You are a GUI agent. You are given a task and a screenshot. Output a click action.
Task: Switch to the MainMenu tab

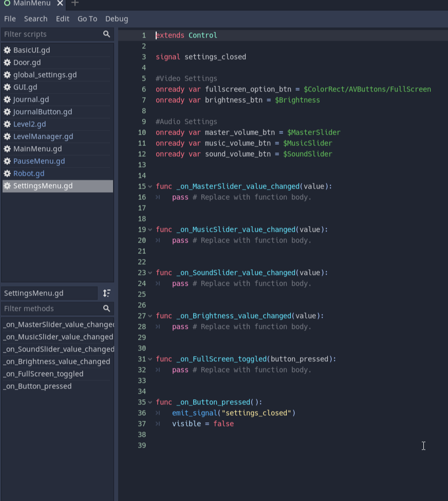pyautogui.click(x=31, y=4)
